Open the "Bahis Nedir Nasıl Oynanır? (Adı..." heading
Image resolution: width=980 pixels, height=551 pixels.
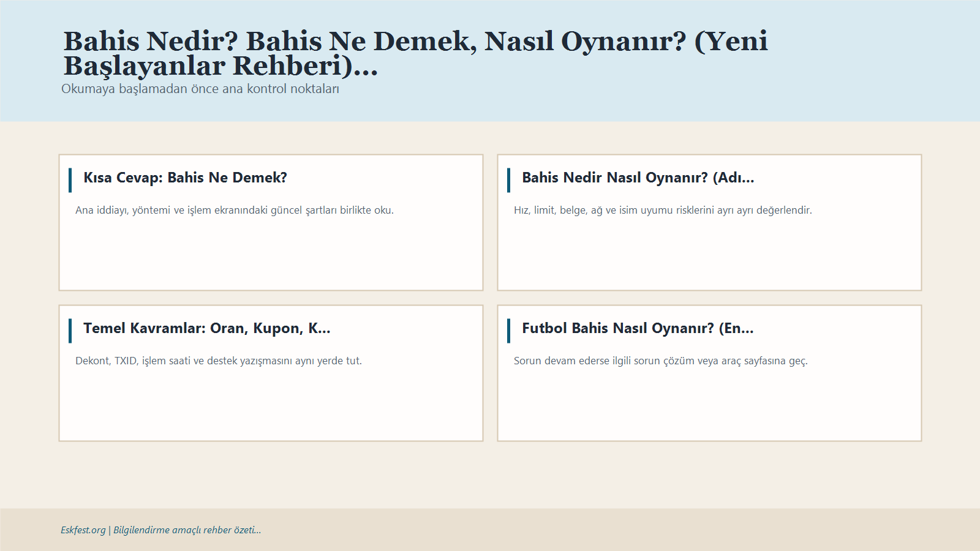(638, 178)
